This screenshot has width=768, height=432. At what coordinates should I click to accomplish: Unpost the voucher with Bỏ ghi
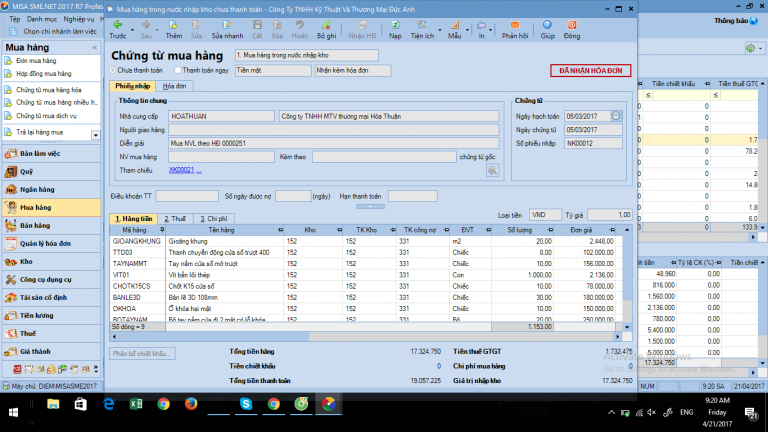[x=326, y=29]
